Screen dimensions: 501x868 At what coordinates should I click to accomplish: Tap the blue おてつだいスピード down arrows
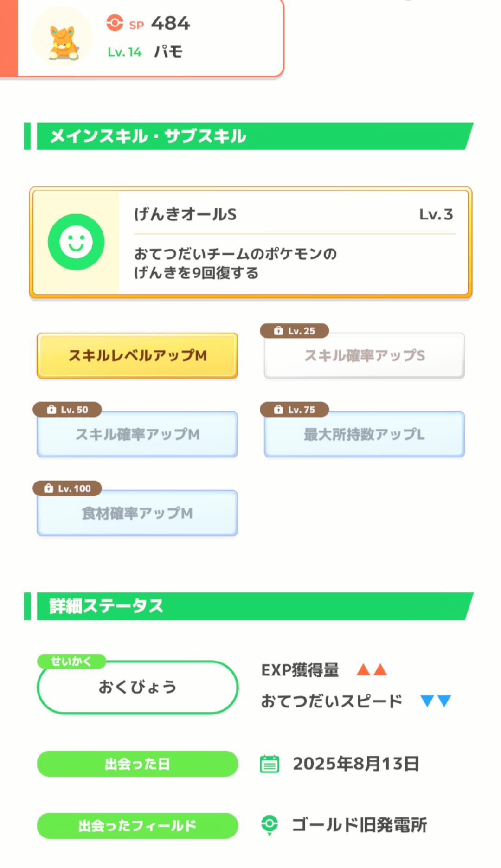click(x=436, y=701)
